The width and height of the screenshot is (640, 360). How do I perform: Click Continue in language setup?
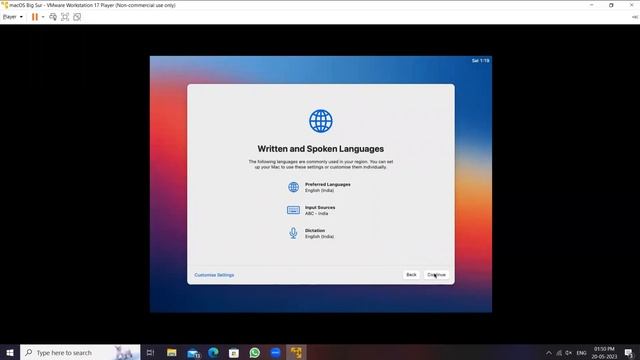coord(436,275)
